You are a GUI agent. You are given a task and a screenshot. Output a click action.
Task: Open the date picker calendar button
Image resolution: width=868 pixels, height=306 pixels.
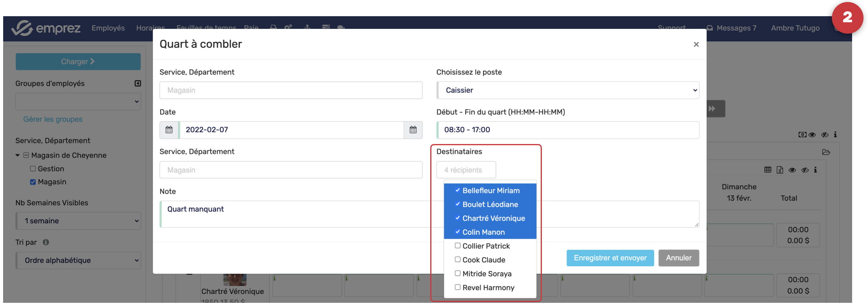pyautogui.click(x=413, y=130)
